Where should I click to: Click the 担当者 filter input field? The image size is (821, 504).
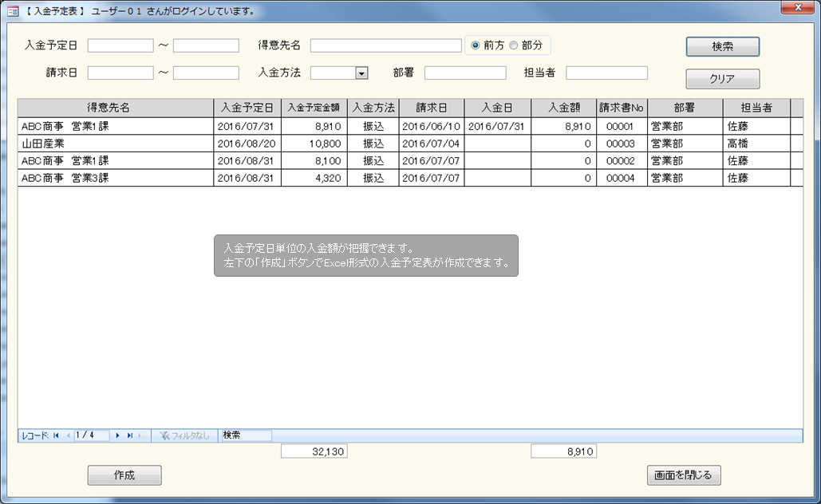tap(606, 73)
